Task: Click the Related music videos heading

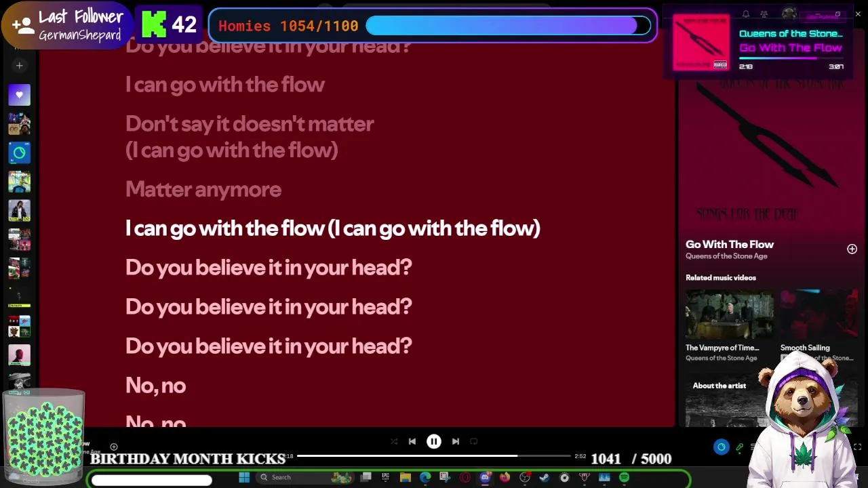Action: pyautogui.click(x=721, y=278)
